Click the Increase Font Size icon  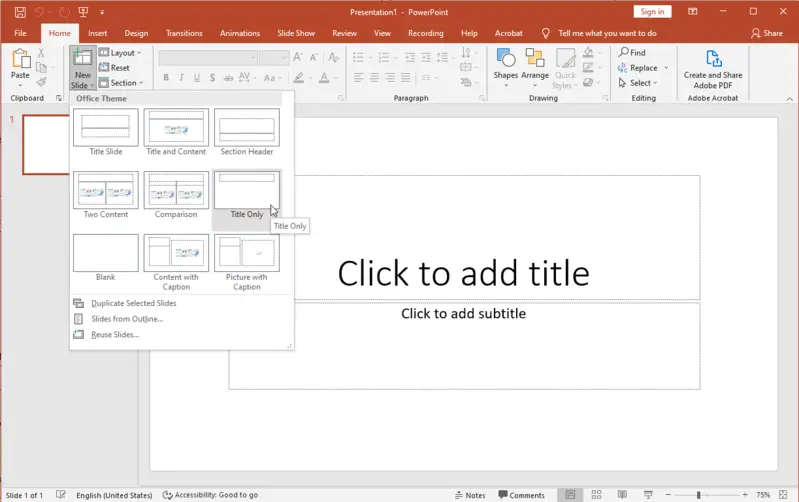coord(298,57)
